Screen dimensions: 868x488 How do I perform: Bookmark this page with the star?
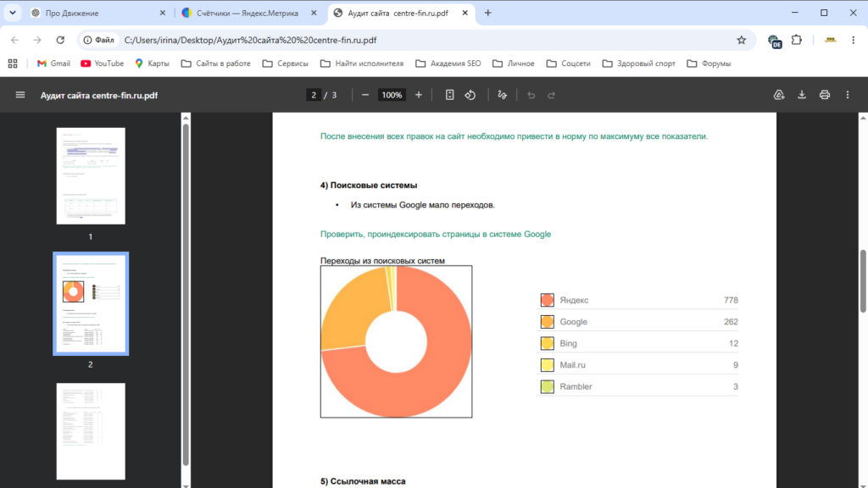(x=741, y=40)
